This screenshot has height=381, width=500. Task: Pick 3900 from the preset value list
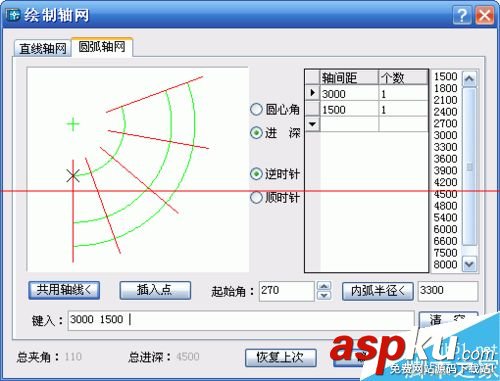[x=445, y=170]
